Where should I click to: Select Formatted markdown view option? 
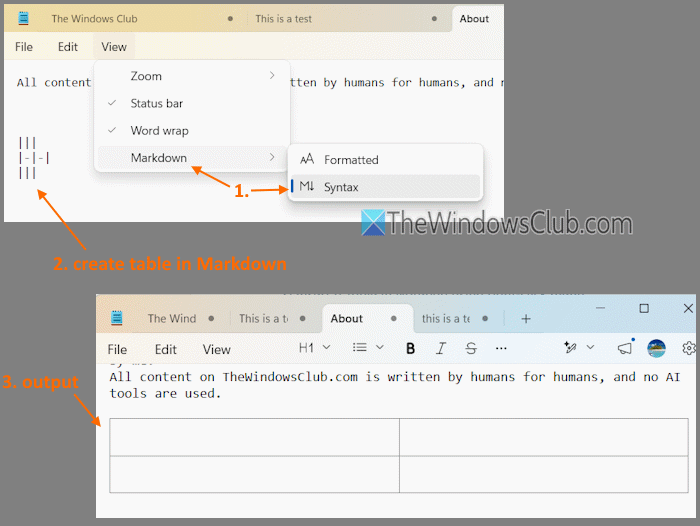(385, 160)
